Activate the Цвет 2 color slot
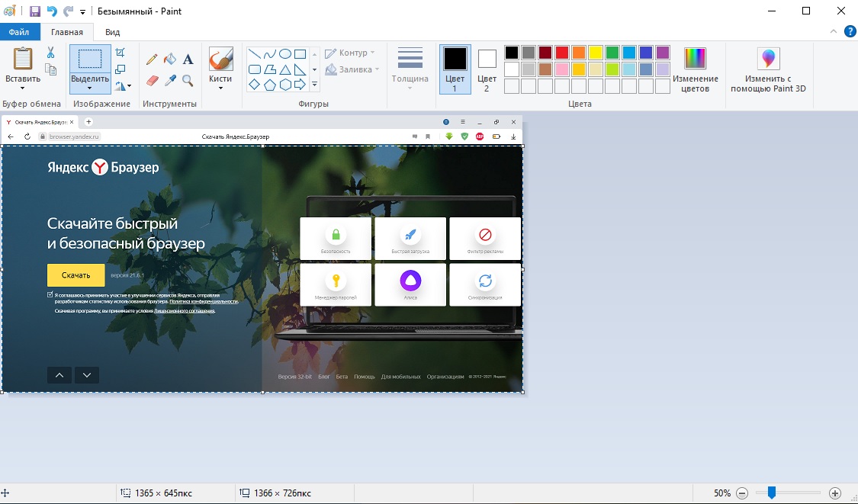The width and height of the screenshot is (858, 504). [487, 69]
